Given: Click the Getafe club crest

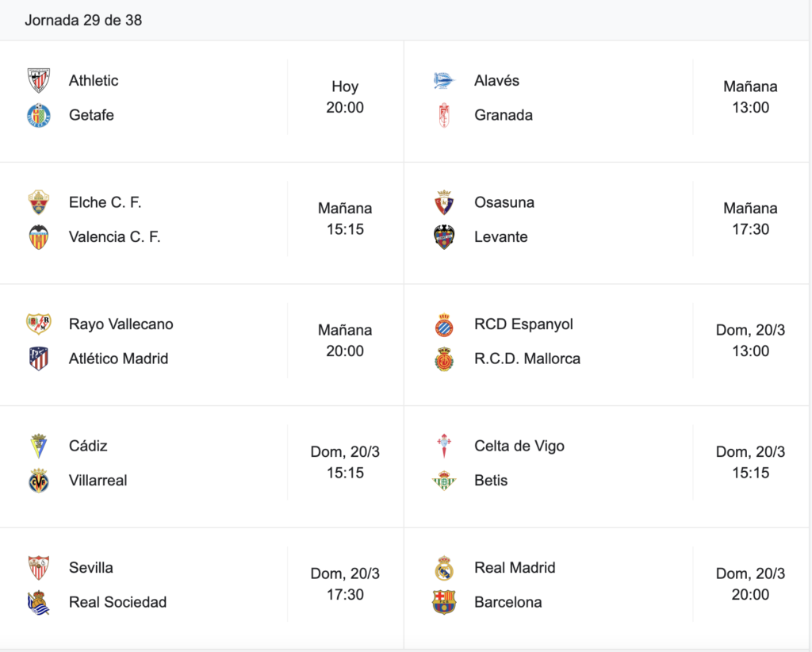Looking at the screenshot, I should (38, 115).
